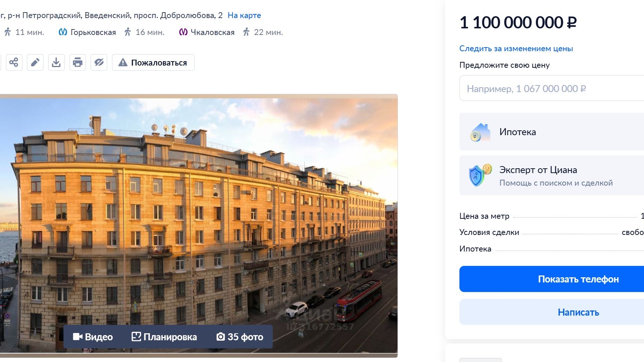The height and width of the screenshot is (362, 644).
Task: Click the Чкаловская metro station icon
Action: [x=182, y=32]
